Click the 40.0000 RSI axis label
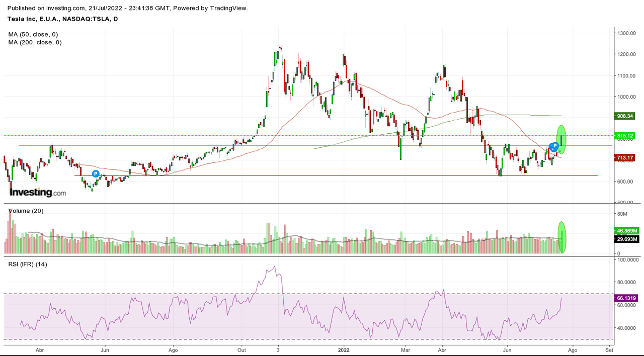The image size is (644, 356). (627, 328)
